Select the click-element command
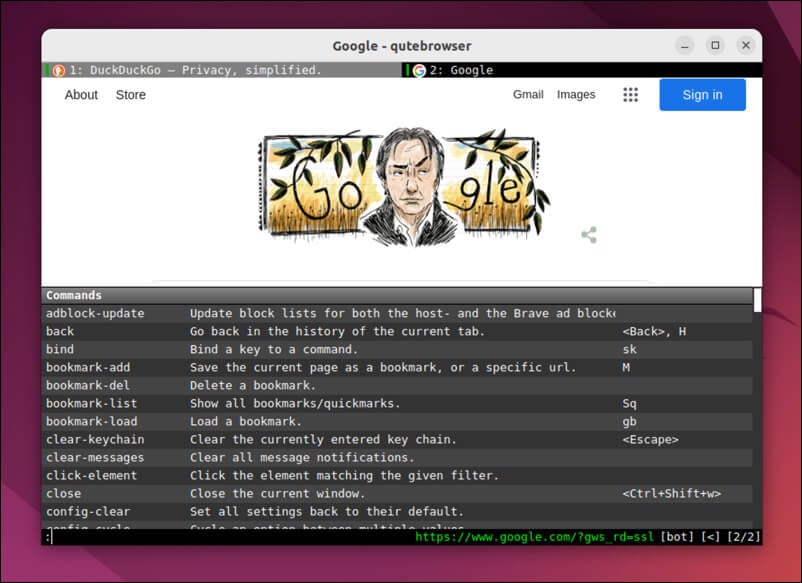The image size is (802, 583). click(x=92, y=476)
